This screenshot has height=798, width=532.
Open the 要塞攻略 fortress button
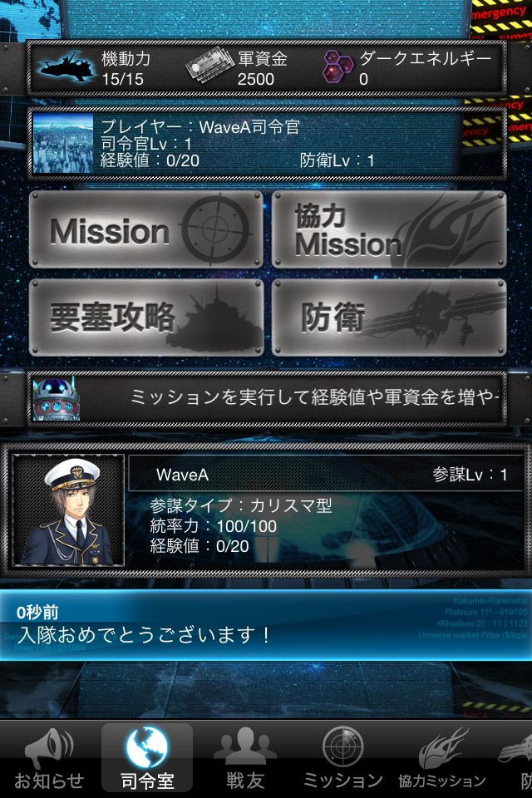146,318
